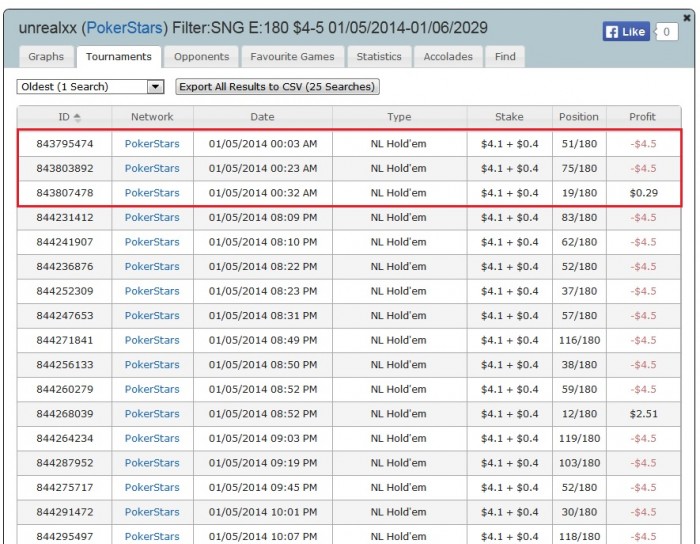Sort by the Network column header

(152, 117)
